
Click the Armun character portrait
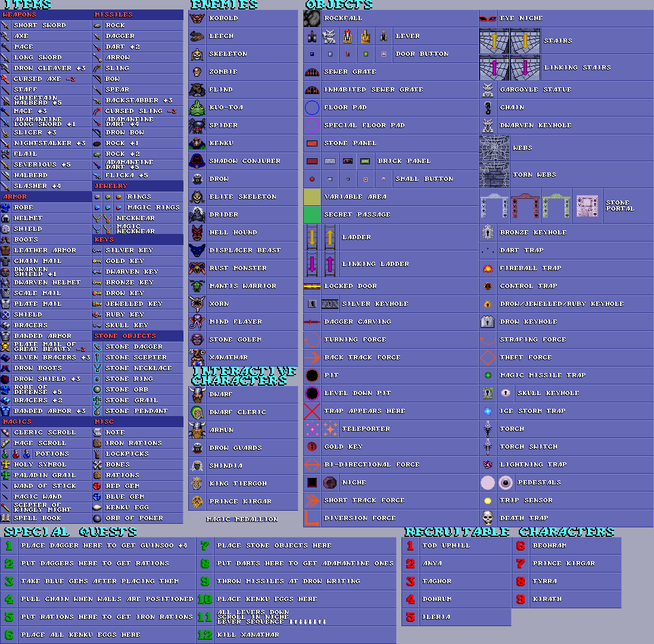(197, 430)
